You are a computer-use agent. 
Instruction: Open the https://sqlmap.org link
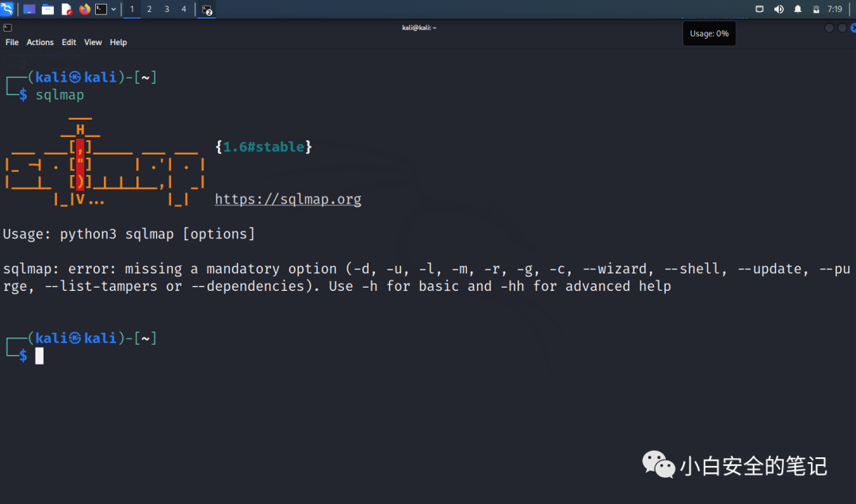[x=288, y=200]
